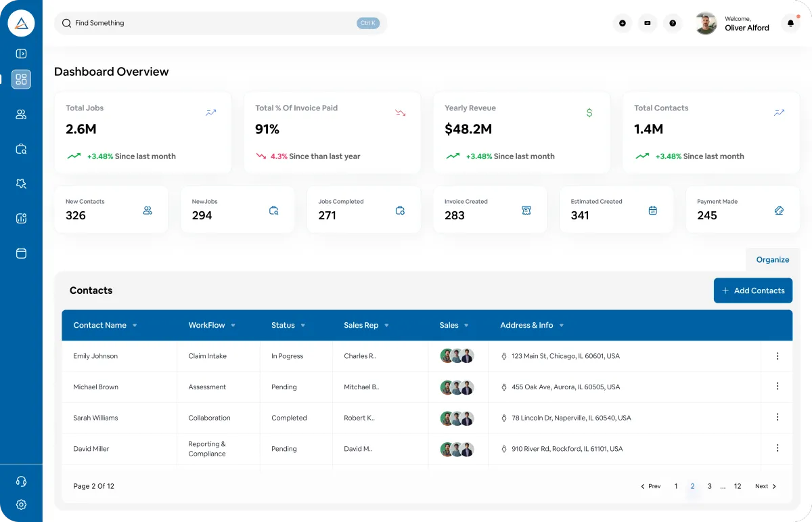Click the Next page link
Screen dimensions: 812x522
coord(765,486)
